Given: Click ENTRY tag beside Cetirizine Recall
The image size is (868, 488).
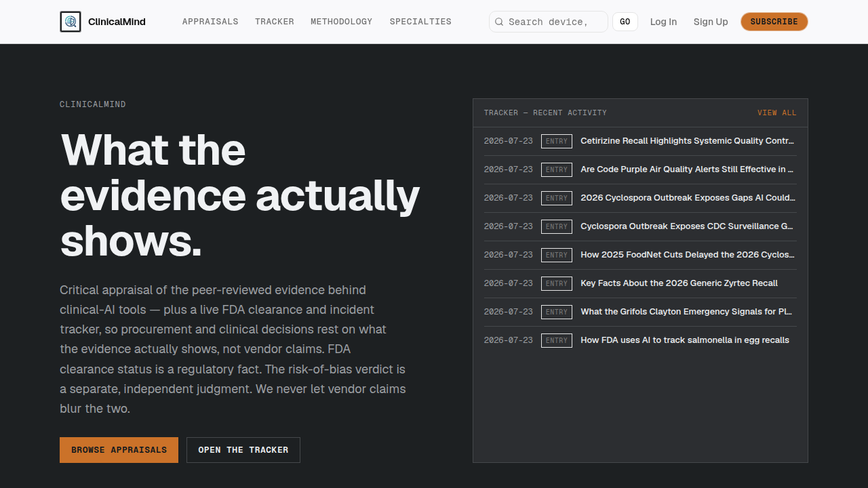Looking at the screenshot, I should coord(557,141).
